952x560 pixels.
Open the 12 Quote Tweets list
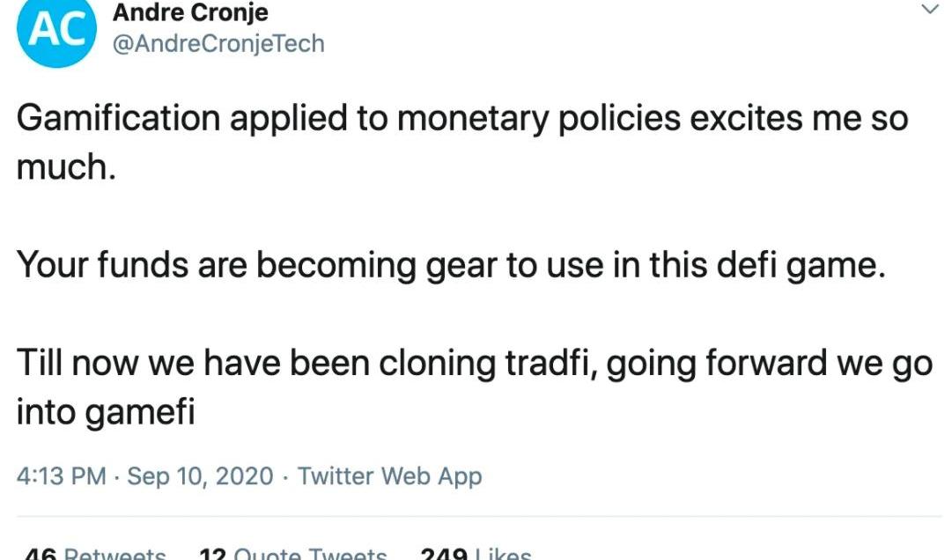(x=292, y=554)
